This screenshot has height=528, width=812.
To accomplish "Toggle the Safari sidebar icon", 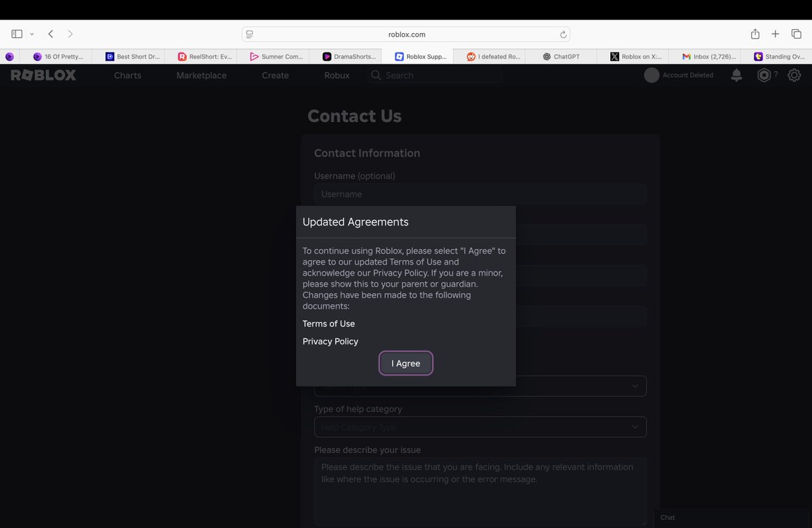I will tap(17, 34).
